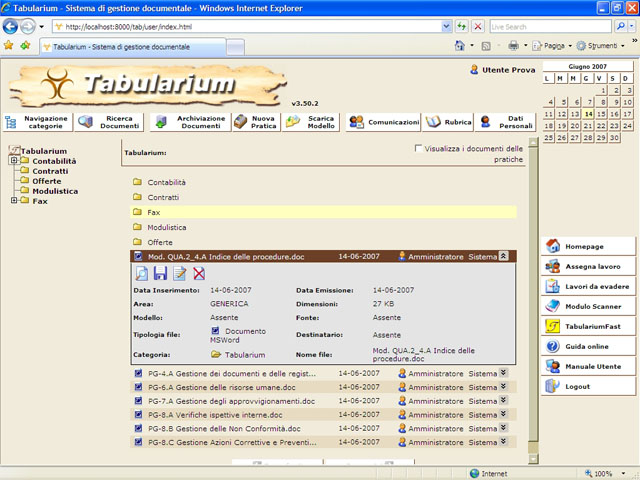Expand details for PG-8.C Azioni Correttive row
Screen dimensions: 640x480
(504, 442)
